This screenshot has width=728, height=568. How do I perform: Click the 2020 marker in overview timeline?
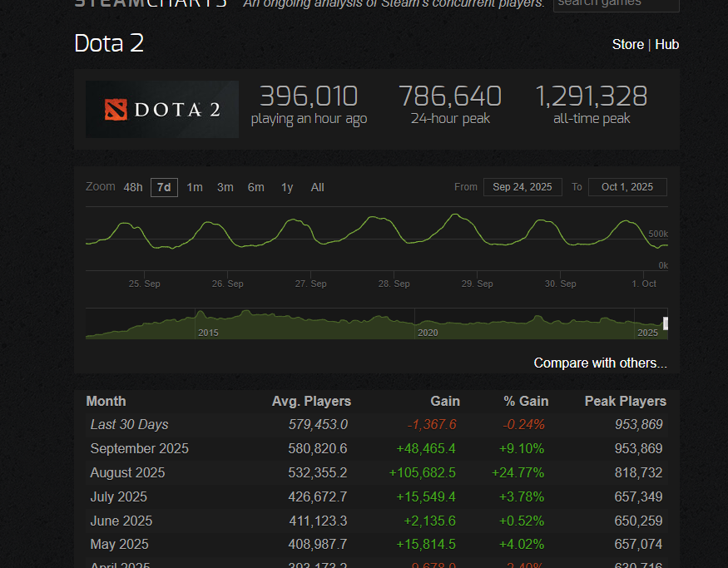pyautogui.click(x=428, y=333)
